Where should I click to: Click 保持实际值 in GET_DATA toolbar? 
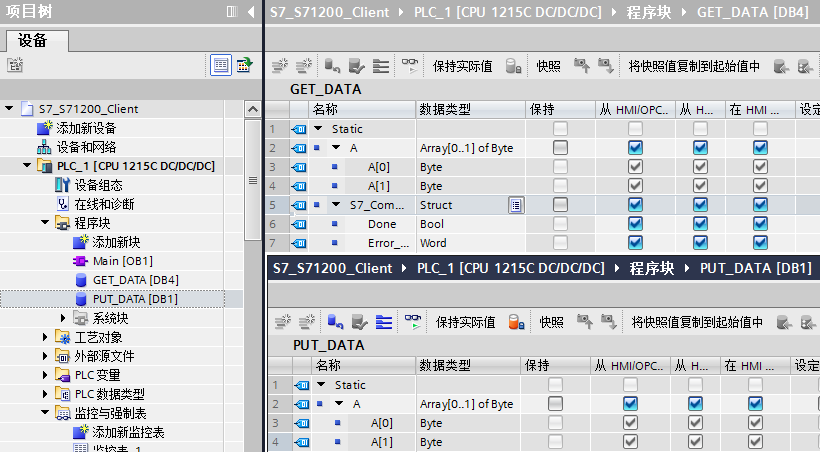[x=462, y=66]
